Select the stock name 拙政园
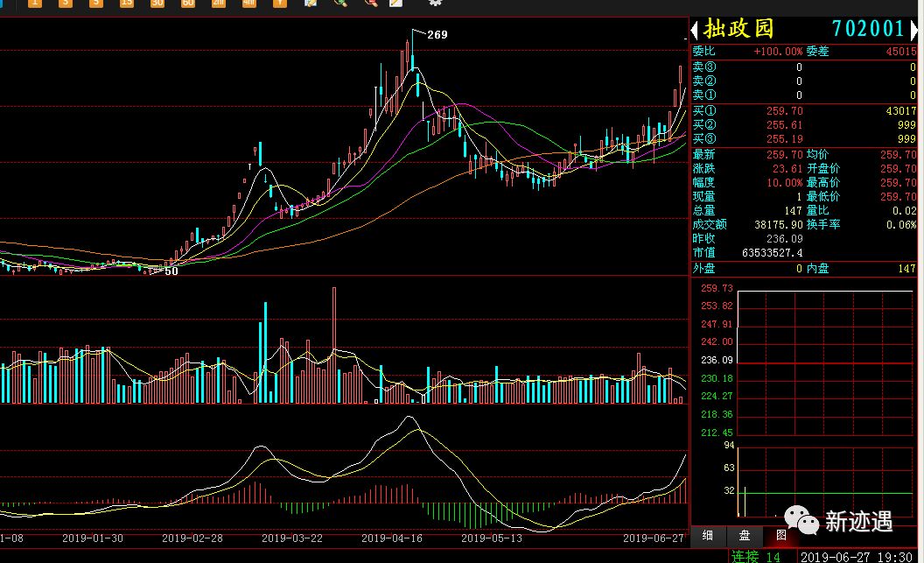The image size is (924, 563). [x=738, y=29]
